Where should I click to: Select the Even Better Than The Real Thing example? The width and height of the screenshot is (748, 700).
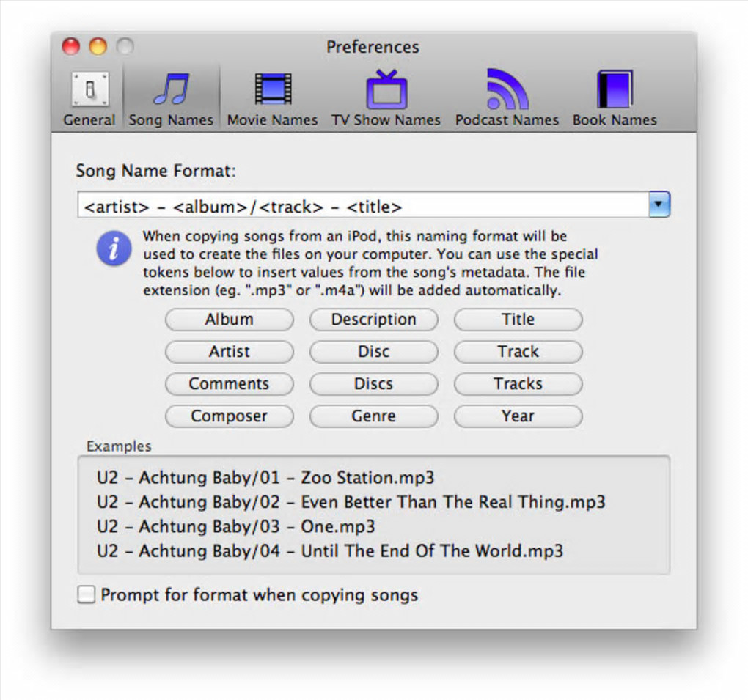(x=351, y=502)
